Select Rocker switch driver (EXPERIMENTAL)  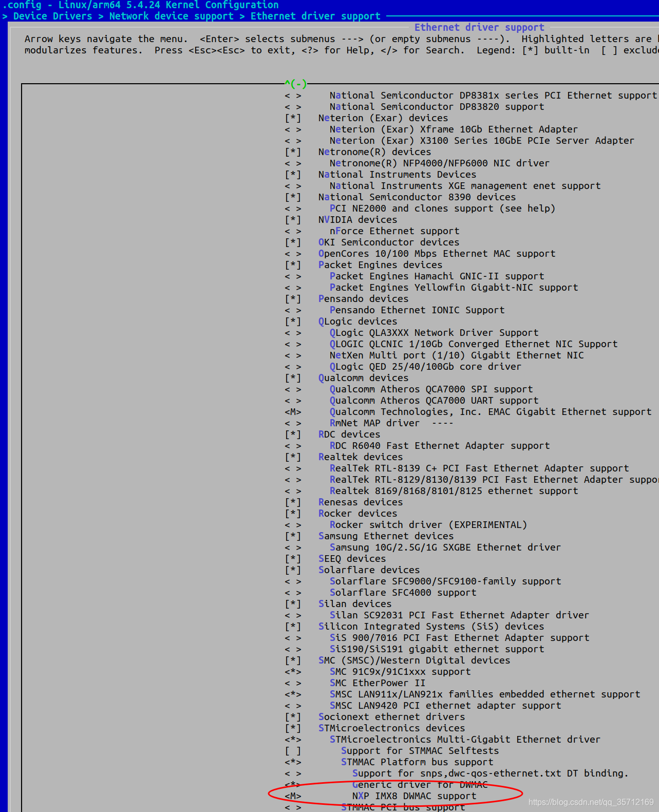[428, 525]
